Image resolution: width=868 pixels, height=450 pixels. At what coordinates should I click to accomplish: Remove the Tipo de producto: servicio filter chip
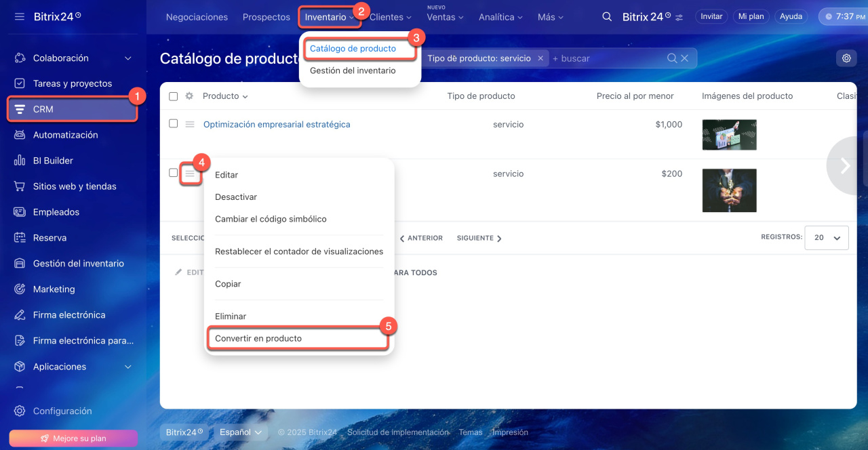tap(540, 58)
